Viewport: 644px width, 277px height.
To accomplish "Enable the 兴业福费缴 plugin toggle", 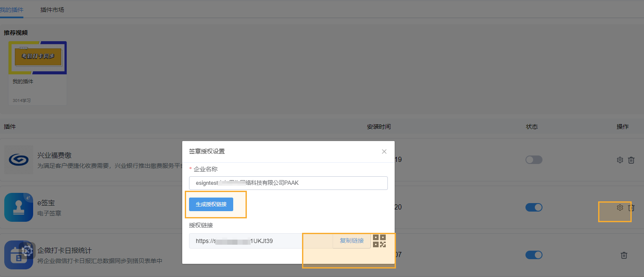I will click(x=534, y=160).
